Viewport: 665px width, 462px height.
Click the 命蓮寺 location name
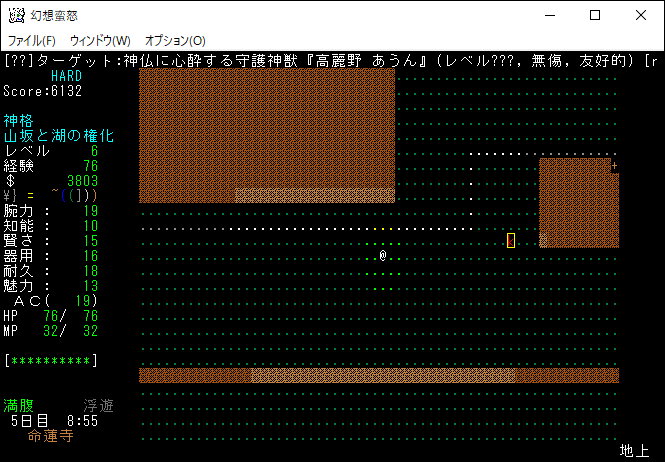50,436
